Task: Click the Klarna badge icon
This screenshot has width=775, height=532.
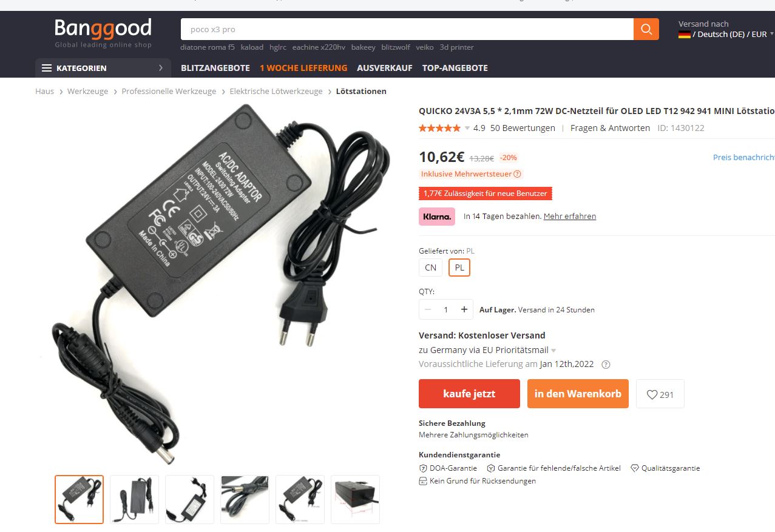Action: click(x=437, y=216)
